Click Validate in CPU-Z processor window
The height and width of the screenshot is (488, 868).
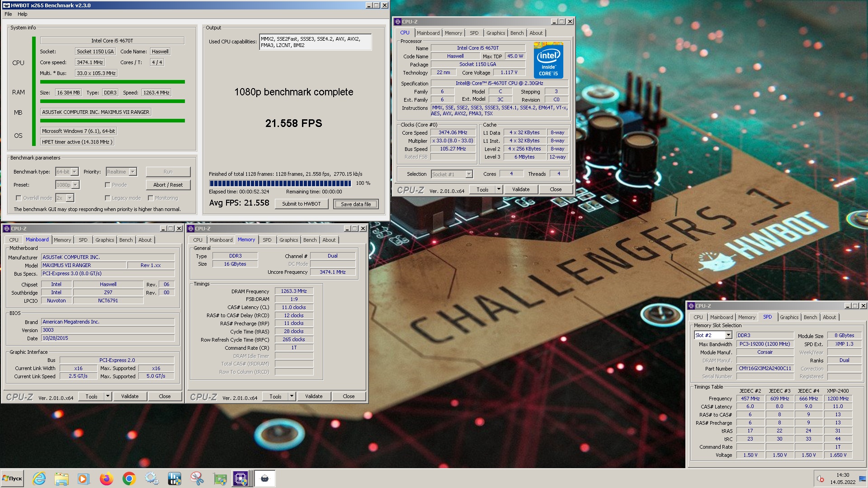coord(521,189)
